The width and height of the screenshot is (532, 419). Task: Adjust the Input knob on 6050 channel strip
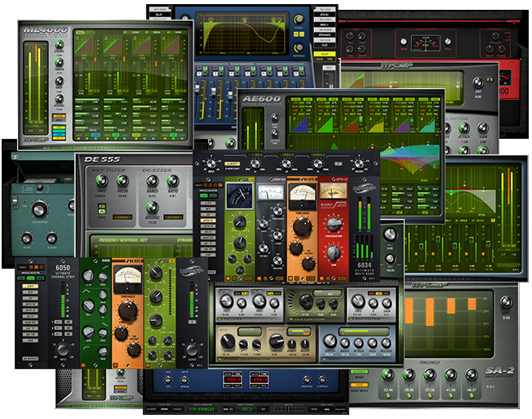coord(63,349)
